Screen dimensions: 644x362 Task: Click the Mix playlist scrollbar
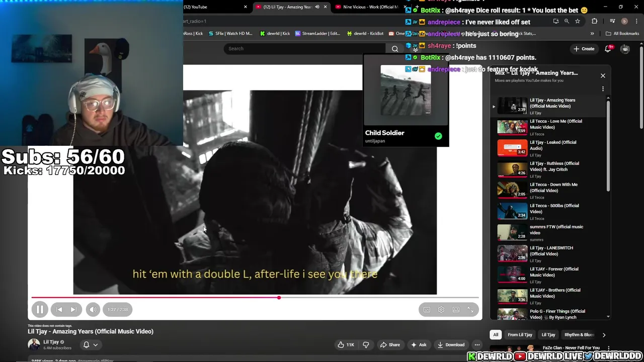(608, 146)
